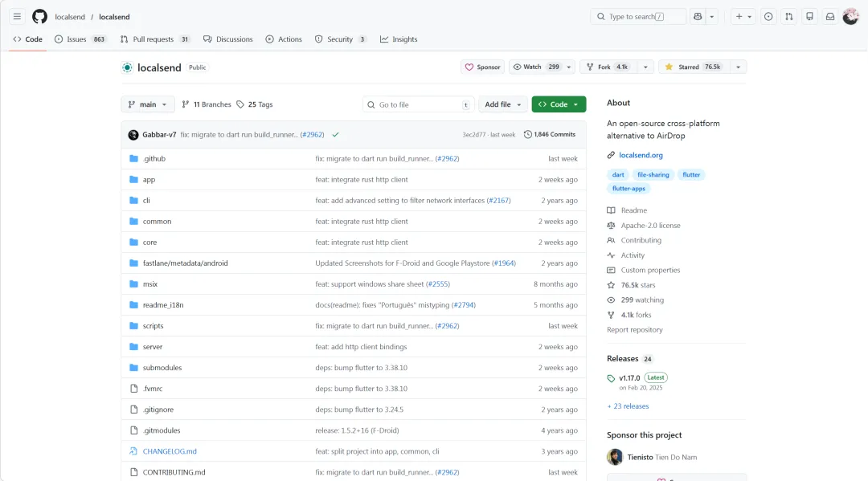The image size is (868, 481).
Task: Click the Type to search box
Action: click(638, 17)
